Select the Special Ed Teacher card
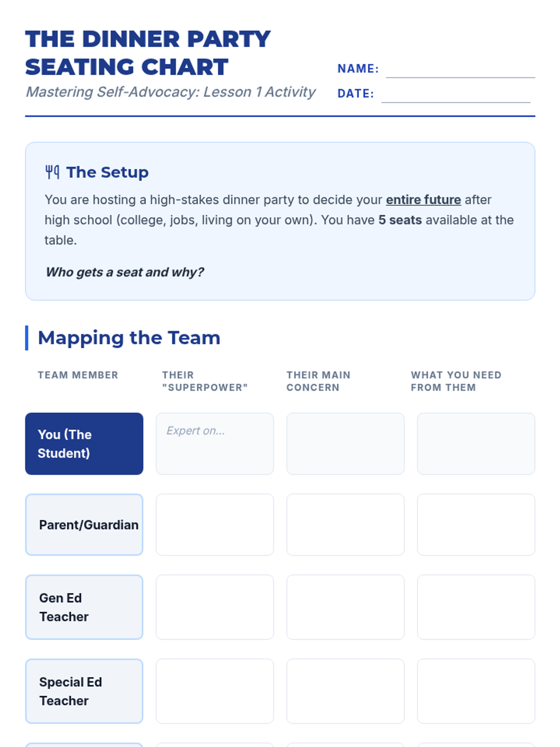The image size is (560, 747). [x=84, y=691]
